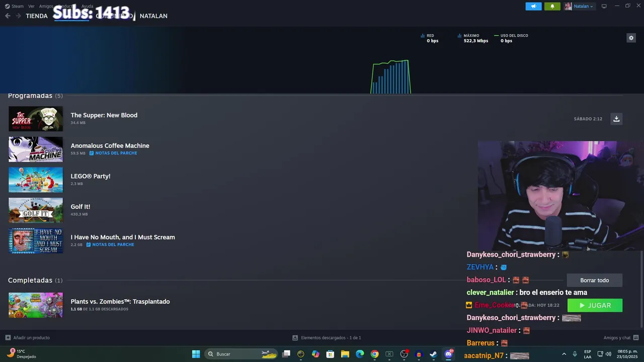Viewport: 644px width, 362px height.
Task: Click SÁBADO 2:12 scheduled time
Action: tap(588, 119)
